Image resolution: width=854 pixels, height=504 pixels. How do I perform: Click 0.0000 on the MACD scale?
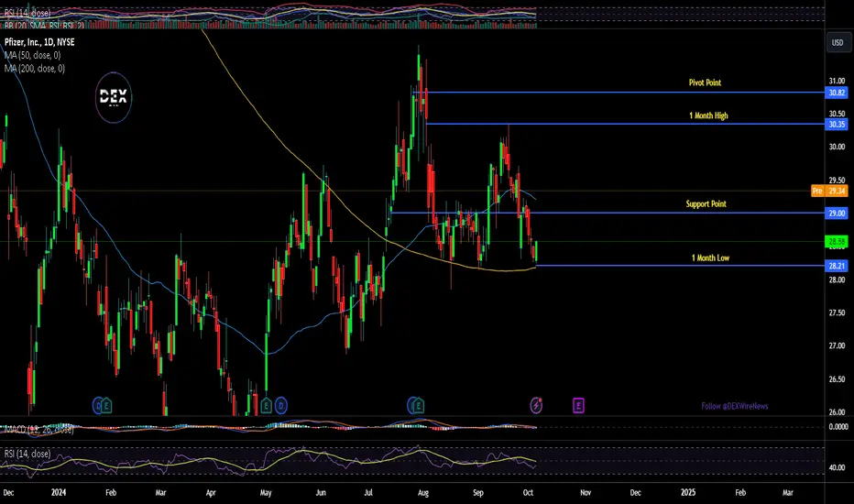click(x=838, y=427)
